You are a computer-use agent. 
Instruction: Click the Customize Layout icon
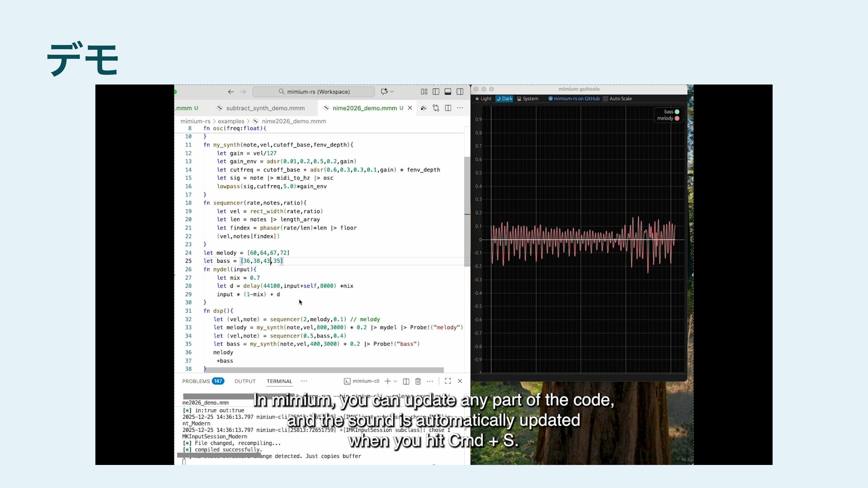pyautogui.click(x=424, y=92)
